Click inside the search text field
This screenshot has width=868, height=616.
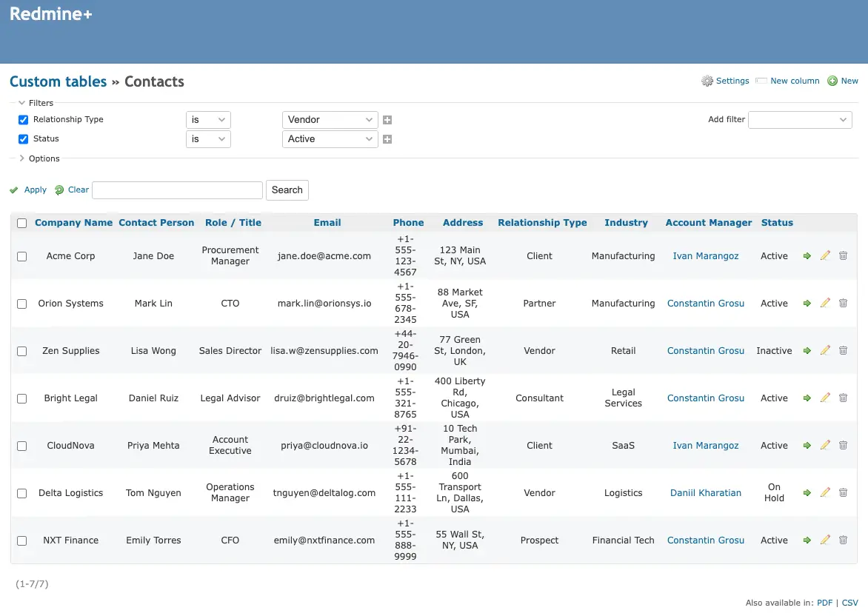[x=177, y=190]
